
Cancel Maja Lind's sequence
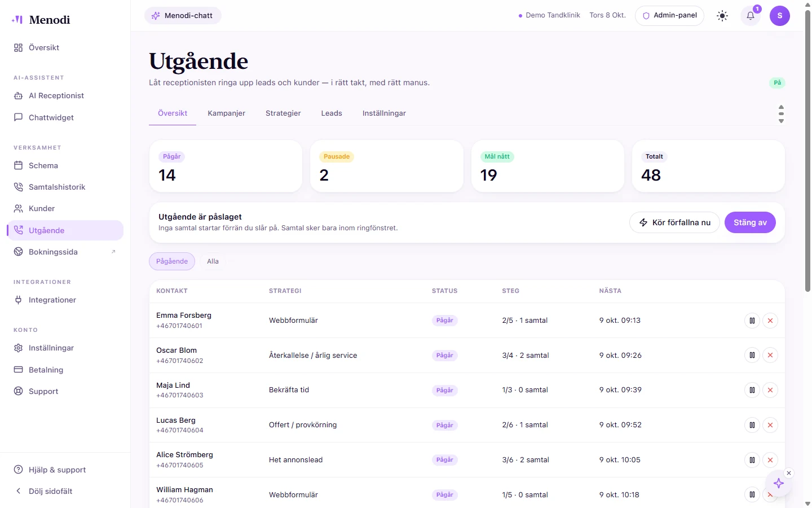coord(770,390)
